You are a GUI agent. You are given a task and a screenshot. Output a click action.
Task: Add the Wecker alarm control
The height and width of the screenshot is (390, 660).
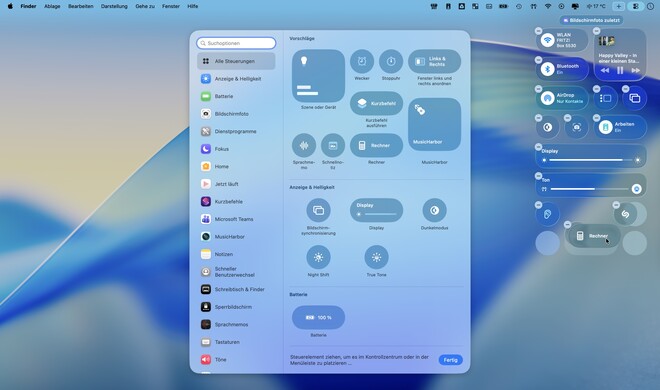point(362,61)
